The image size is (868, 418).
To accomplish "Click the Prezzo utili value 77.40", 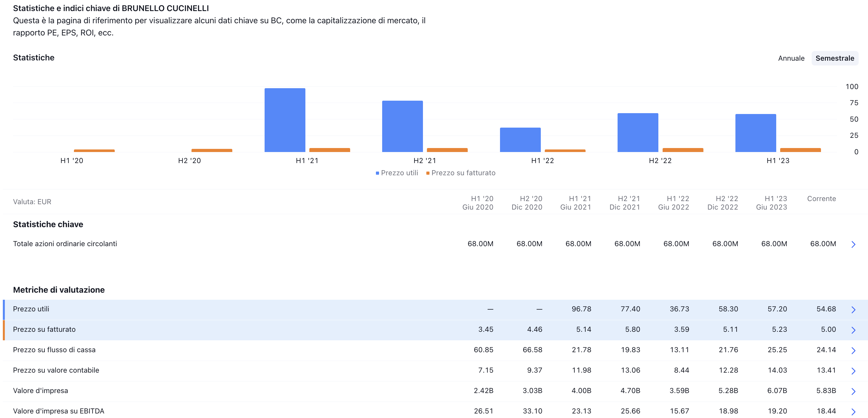I will 630,309.
